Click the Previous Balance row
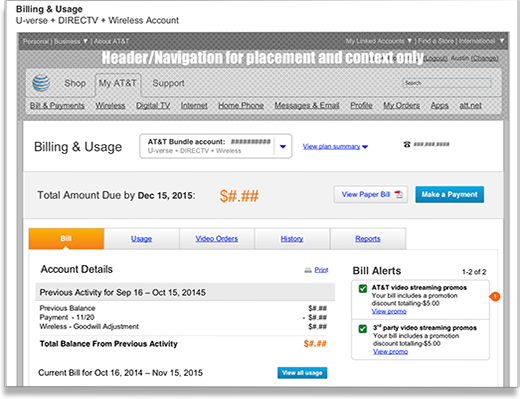This screenshot has height=399, width=520. click(x=183, y=308)
